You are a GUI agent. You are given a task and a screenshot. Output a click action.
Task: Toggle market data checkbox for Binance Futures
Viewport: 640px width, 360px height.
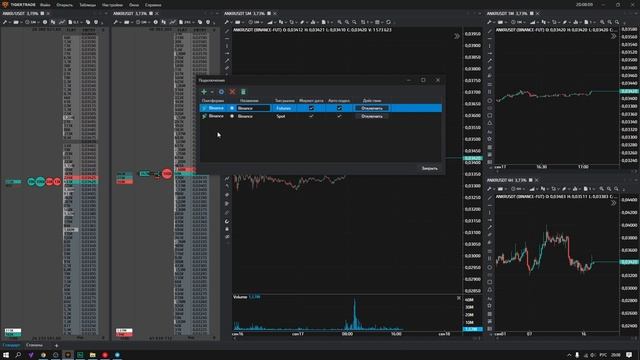[x=311, y=108]
